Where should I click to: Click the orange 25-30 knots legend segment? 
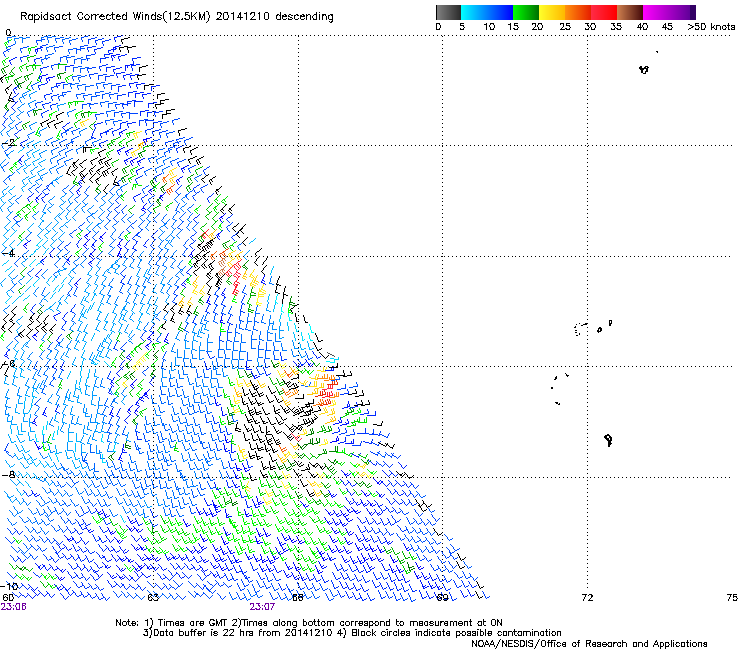578,12
